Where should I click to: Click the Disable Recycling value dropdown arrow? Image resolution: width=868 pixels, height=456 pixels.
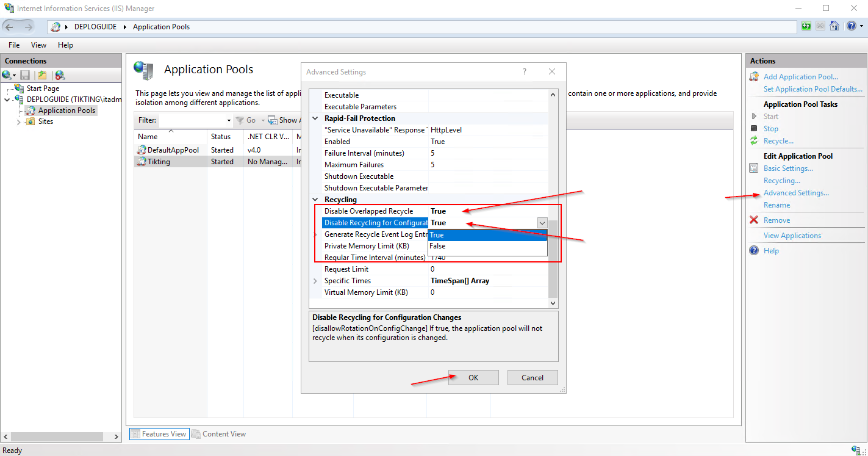click(542, 223)
